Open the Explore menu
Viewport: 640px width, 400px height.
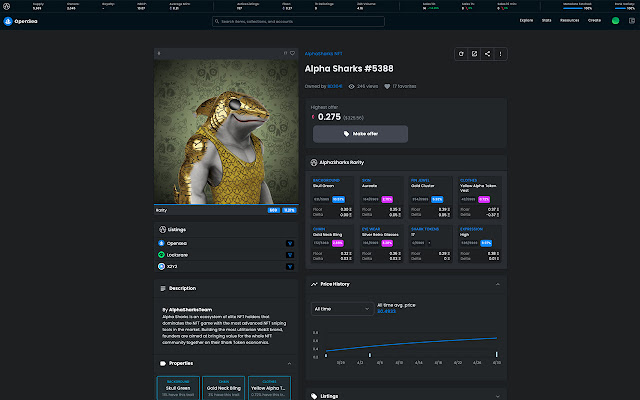click(x=526, y=20)
